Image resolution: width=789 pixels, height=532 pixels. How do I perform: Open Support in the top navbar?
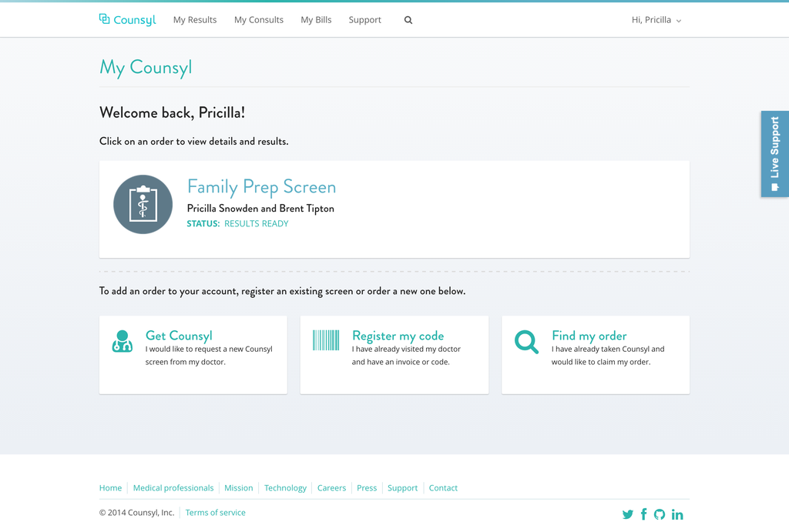pyautogui.click(x=364, y=19)
